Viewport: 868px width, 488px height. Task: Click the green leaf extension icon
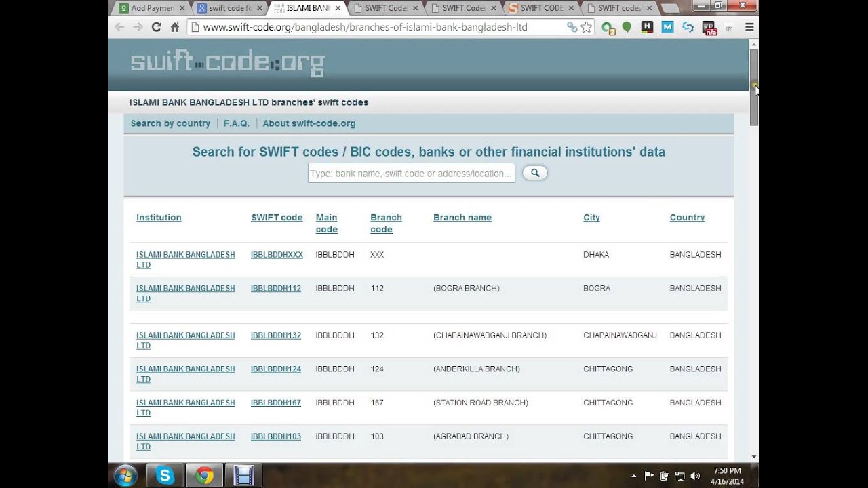click(627, 27)
